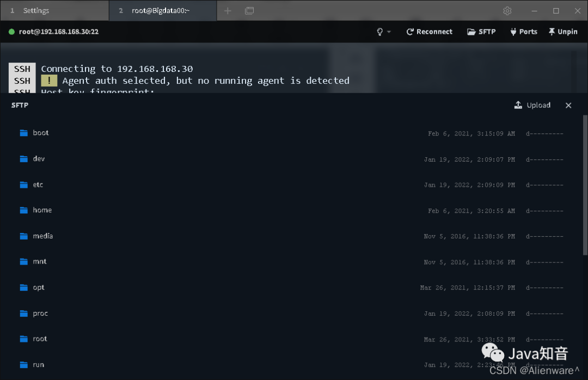Switch to the Settings tab
Screen dimensions: 588x380
54,10
